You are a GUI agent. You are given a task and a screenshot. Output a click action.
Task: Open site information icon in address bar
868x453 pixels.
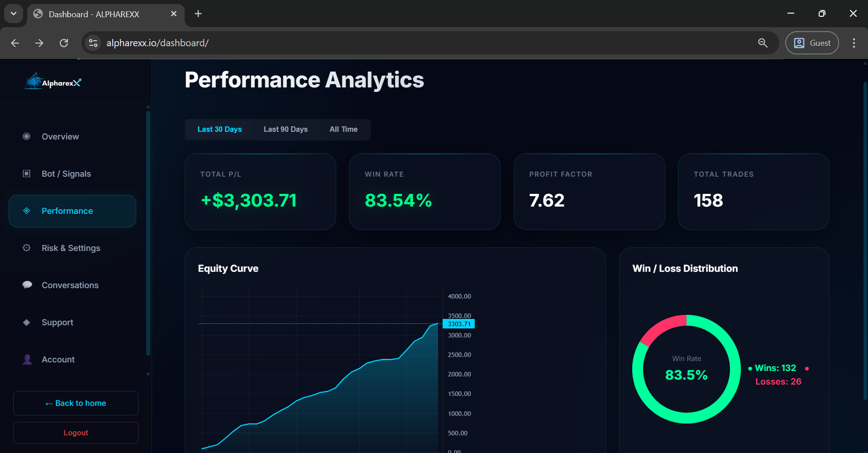[93, 43]
